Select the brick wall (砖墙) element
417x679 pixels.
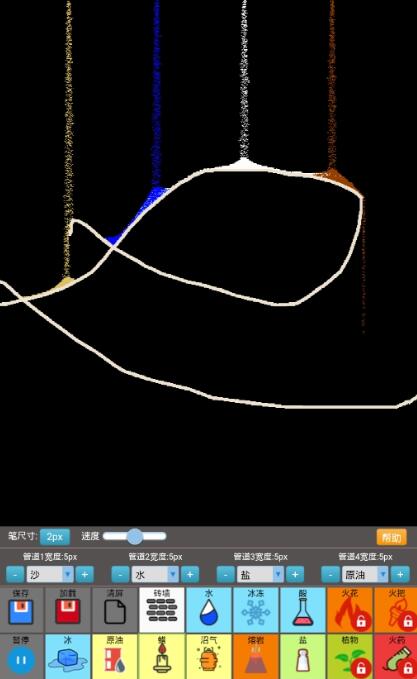(x=162, y=610)
